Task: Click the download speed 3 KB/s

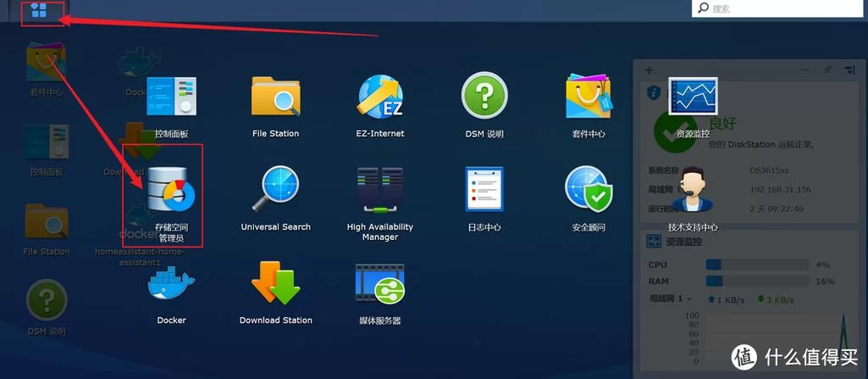Action: [780, 300]
